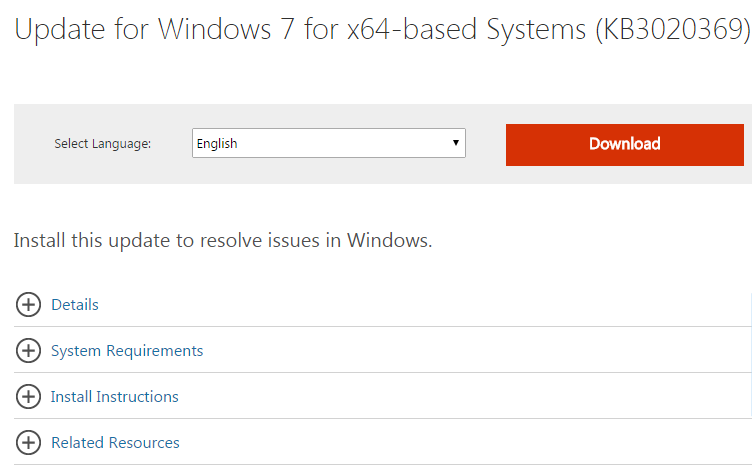The height and width of the screenshot is (470, 752).
Task: Select the English value in the language box
Action: click(x=217, y=144)
